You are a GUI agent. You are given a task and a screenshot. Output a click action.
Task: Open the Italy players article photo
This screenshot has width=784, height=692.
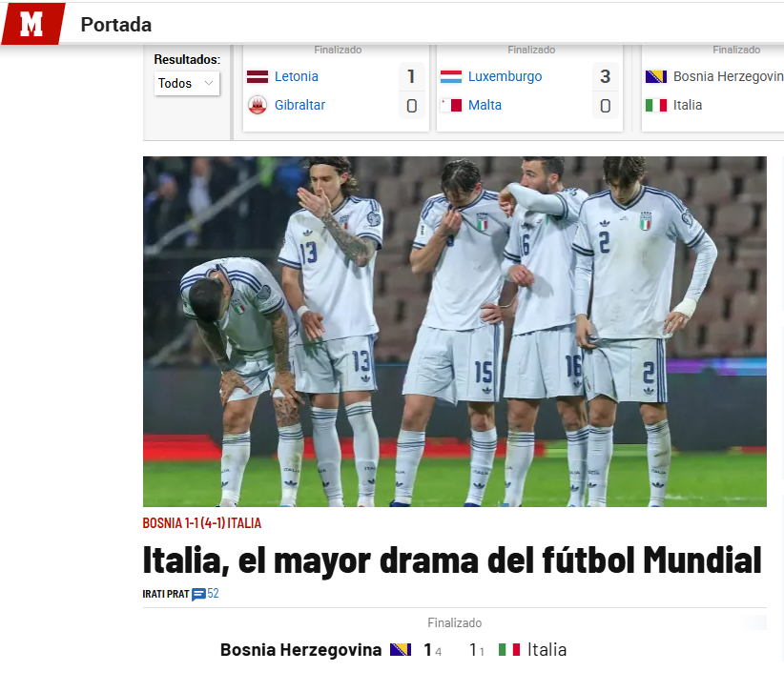(x=455, y=332)
